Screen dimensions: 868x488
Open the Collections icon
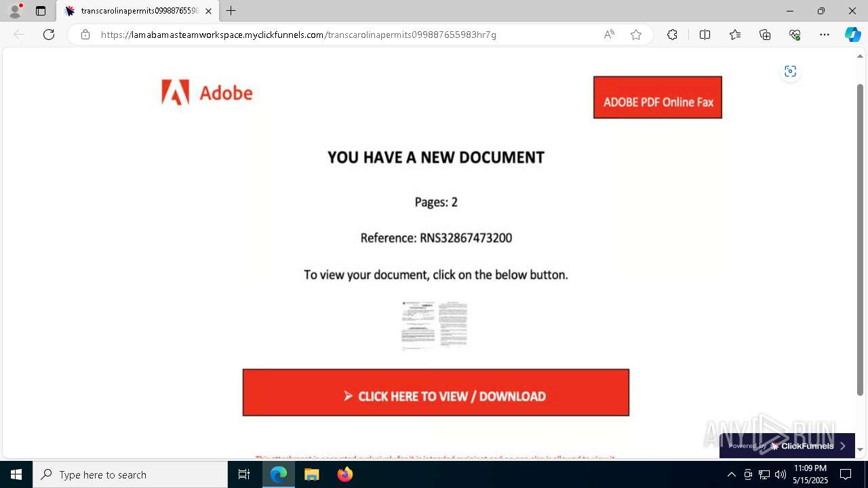click(765, 35)
